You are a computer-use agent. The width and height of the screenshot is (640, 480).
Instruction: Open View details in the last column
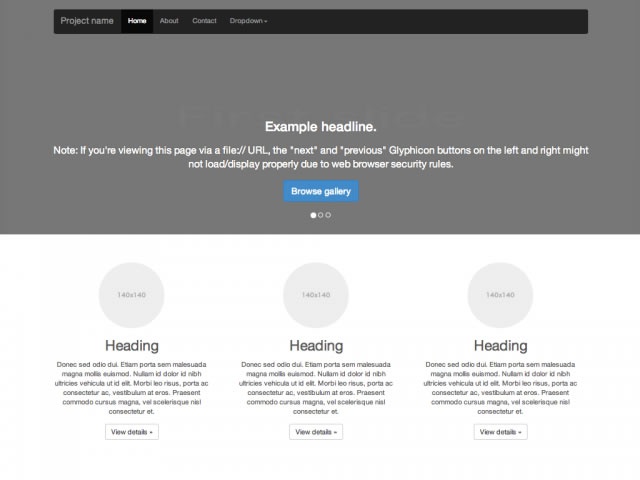click(x=500, y=432)
